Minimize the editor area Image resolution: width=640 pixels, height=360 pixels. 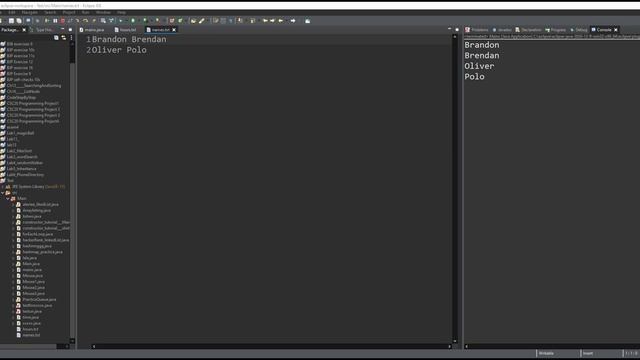click(x=449, y=29)
